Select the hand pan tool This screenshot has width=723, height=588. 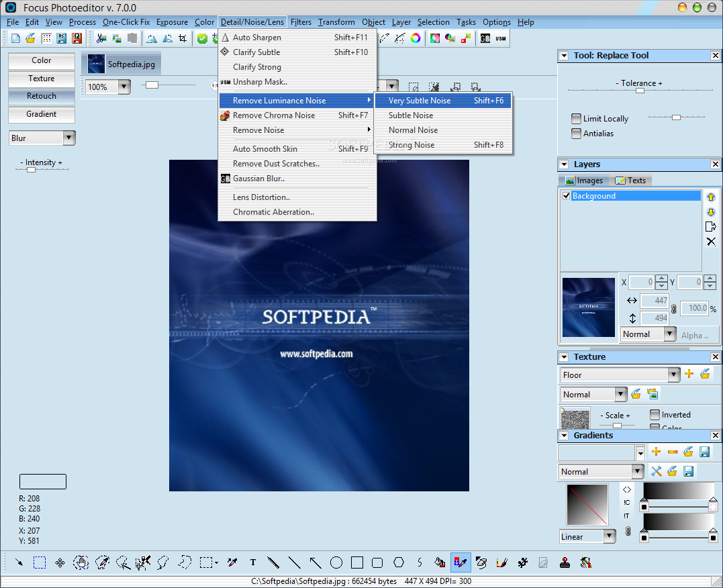[x=81, y=562]
